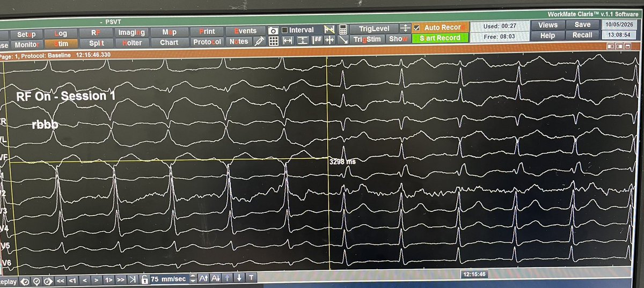Viewport: 644px width, 288px height.
Task: Step backward with the < button
Action: [x=85, y=280]
